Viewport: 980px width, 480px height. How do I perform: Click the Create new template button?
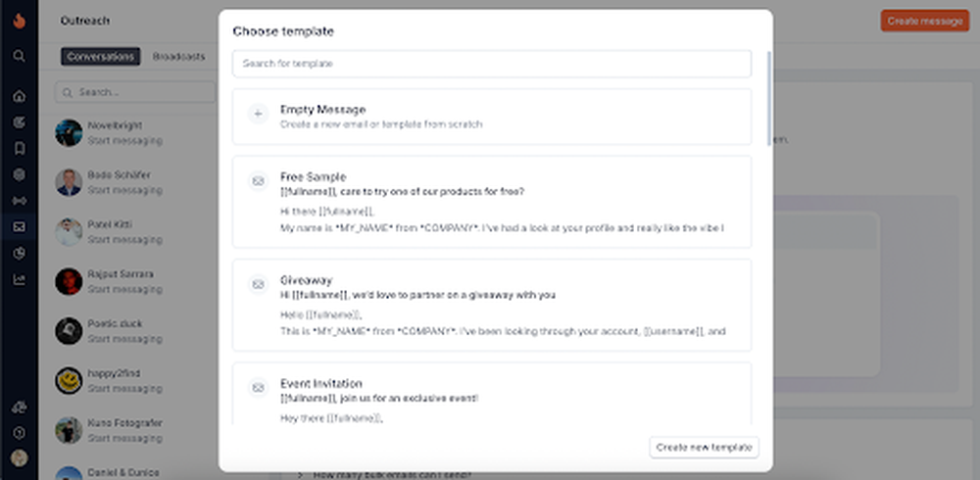[704, 448]
